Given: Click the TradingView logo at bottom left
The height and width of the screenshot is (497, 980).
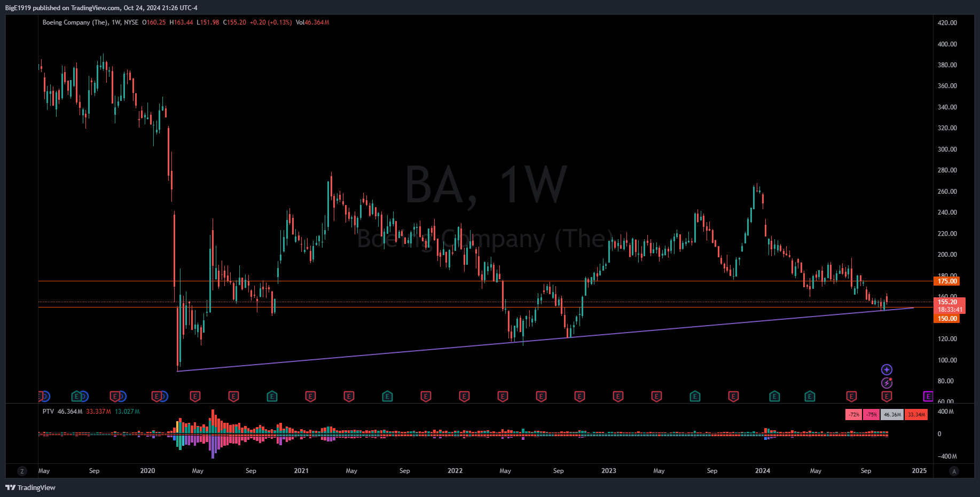Looking at the screenshot, I should point(30,487).
